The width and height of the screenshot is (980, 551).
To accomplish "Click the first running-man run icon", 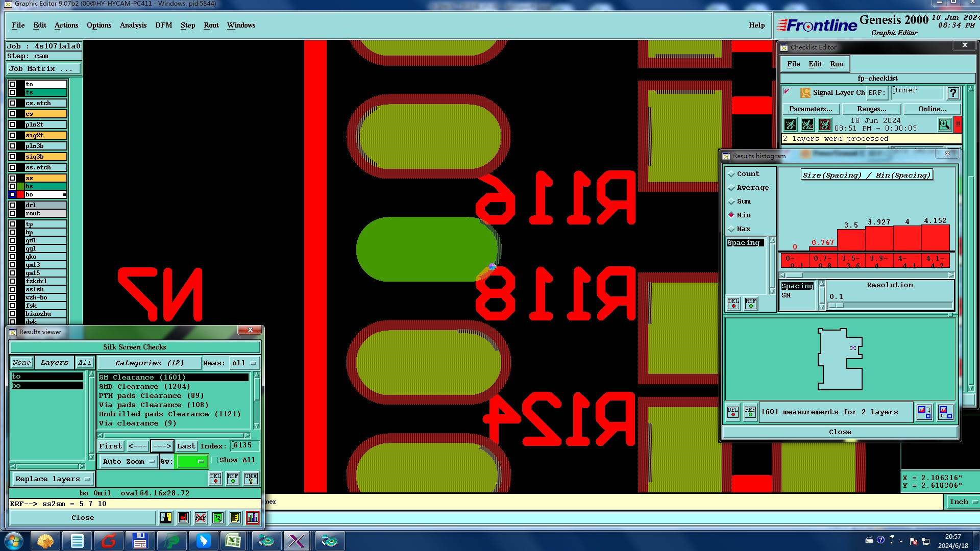I will tap(790, 124).
